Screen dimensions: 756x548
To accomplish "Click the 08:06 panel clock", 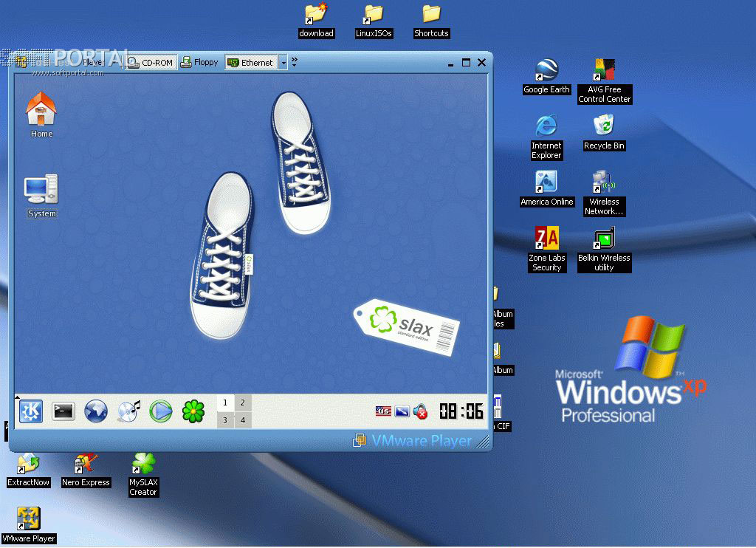I will pyautogui.click(x=461, y=411).
